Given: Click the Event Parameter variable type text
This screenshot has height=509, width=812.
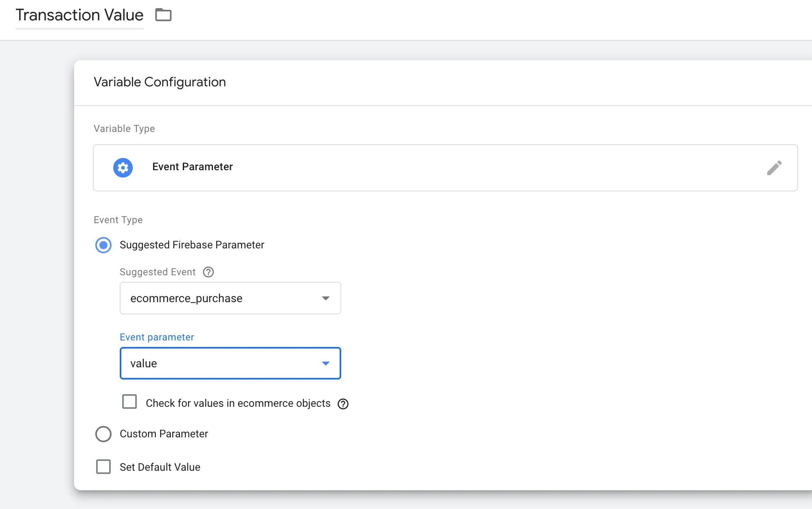Looking at the screenshot, I should point(192,167).
